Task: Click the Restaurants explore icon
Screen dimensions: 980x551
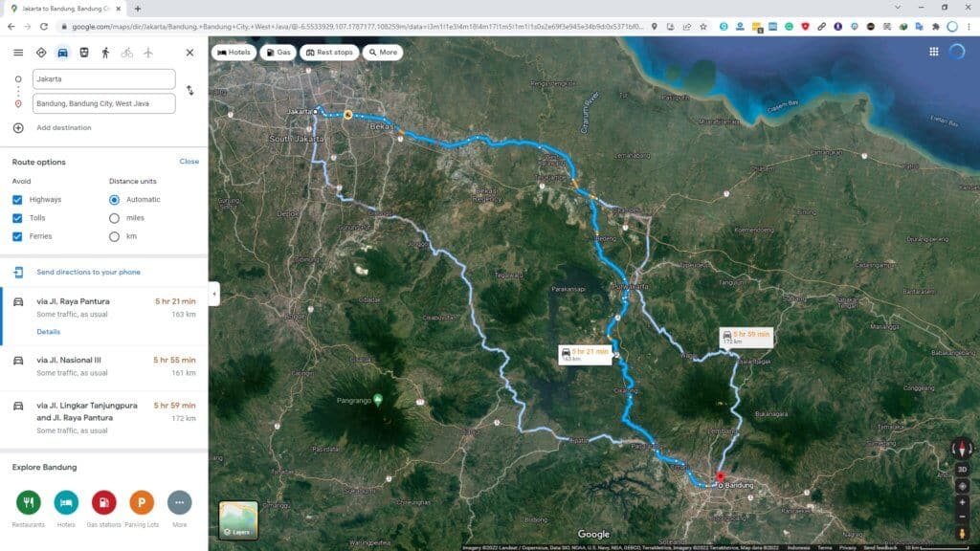Action: pyautogui.click(x=29, y=502)
